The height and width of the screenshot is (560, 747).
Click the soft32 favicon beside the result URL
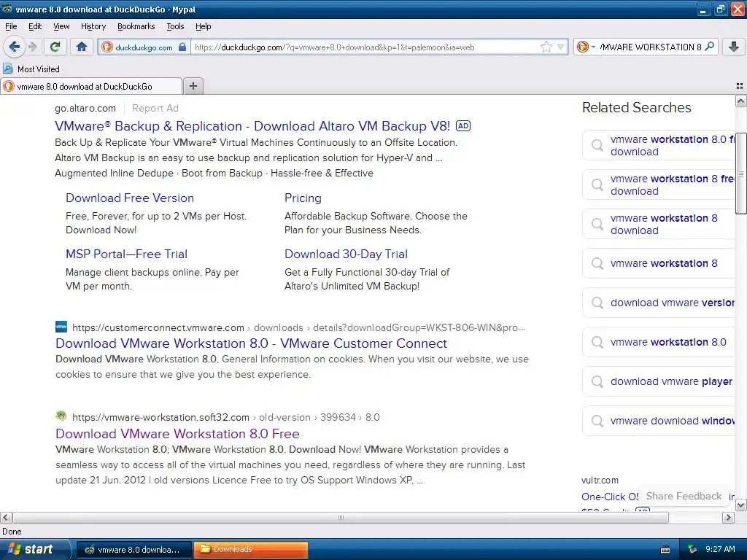point(61,416)
